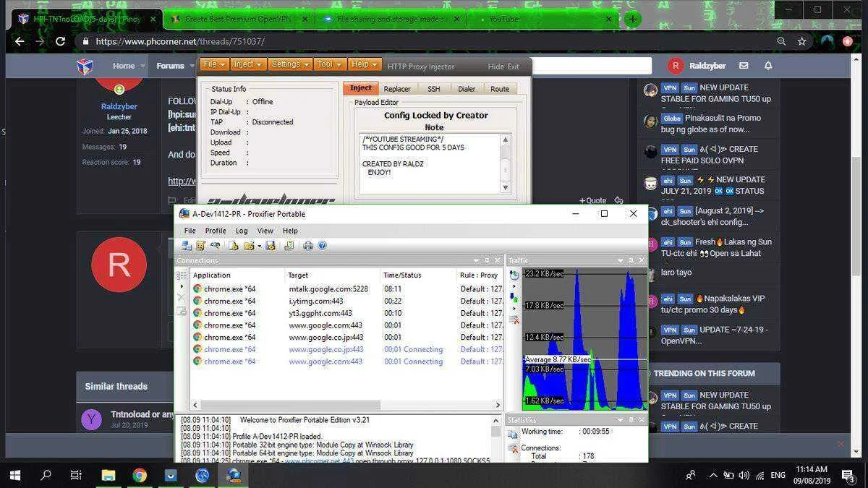Open the Proxifier File menu

[x=190, y=231]
